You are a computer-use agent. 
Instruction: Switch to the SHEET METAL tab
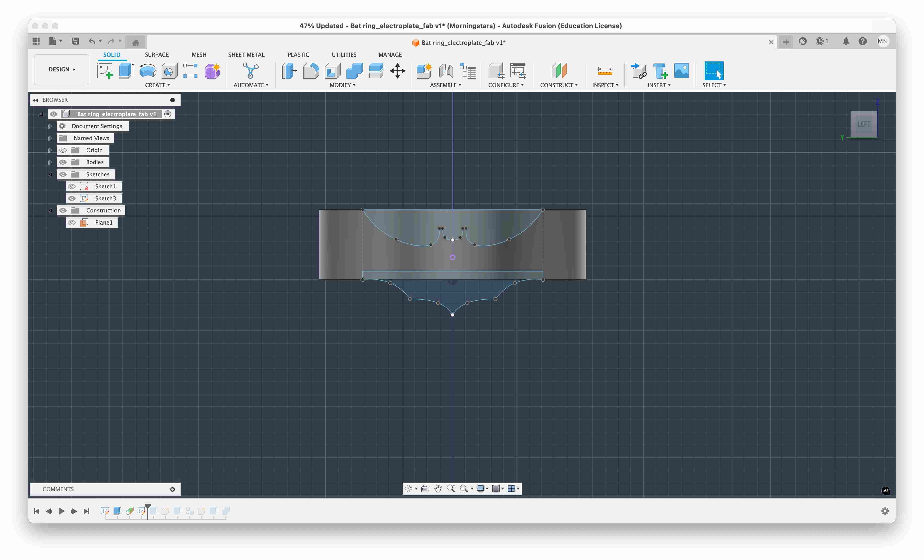pos(246,55)
